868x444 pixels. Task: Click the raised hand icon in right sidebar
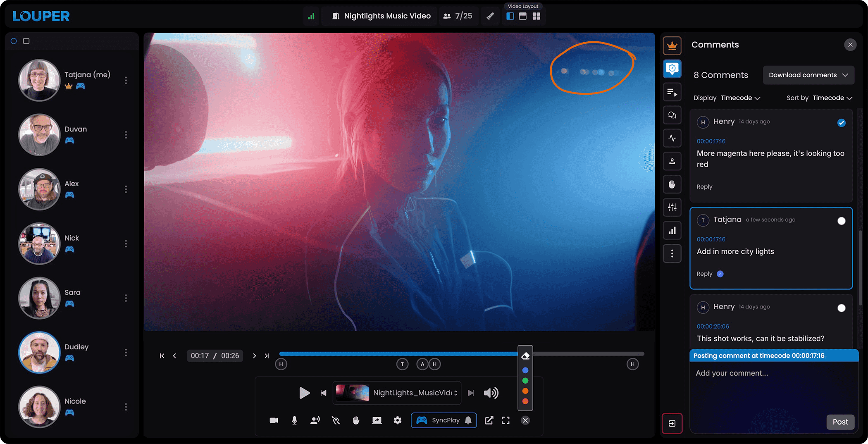672,184
